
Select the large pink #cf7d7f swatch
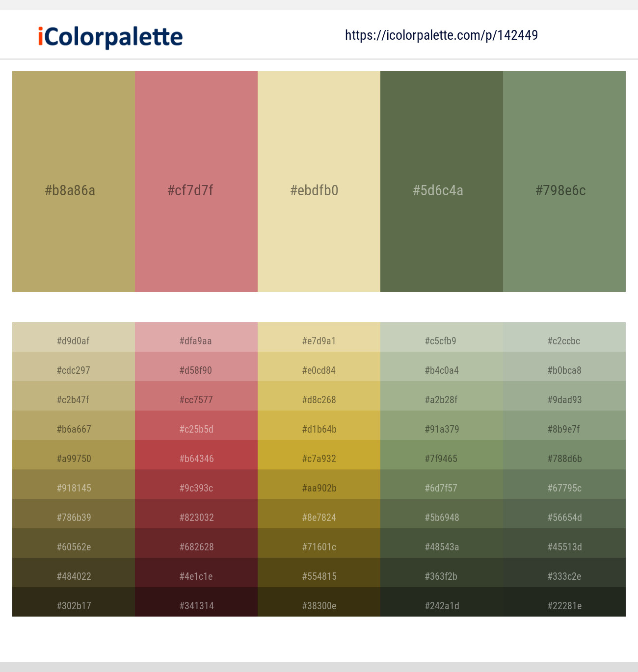click(196, 181)
